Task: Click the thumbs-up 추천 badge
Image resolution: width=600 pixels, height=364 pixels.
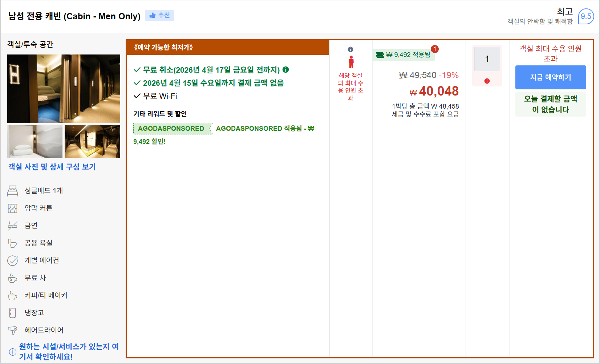Action: (159, 15)
